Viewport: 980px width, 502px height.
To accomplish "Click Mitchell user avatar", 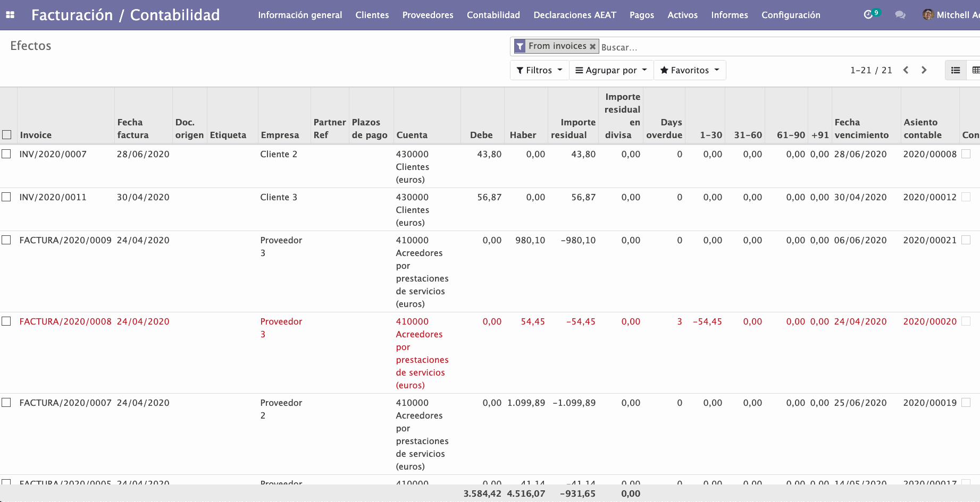I will [x=928, y=15].
